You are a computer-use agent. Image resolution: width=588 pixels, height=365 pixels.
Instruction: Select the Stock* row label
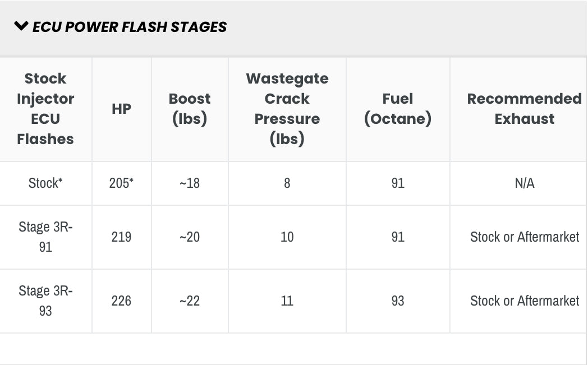click(45, 183)
